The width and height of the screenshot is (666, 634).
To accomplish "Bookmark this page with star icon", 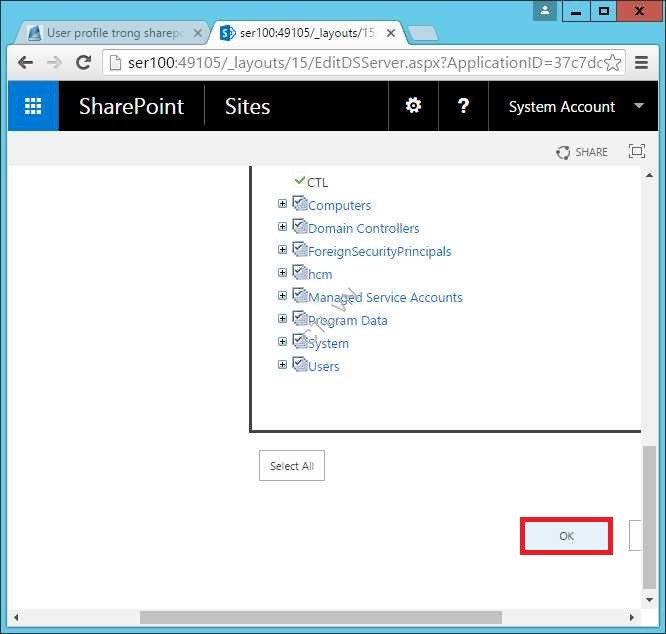I will pyautogui.click(x=613, y=62).
